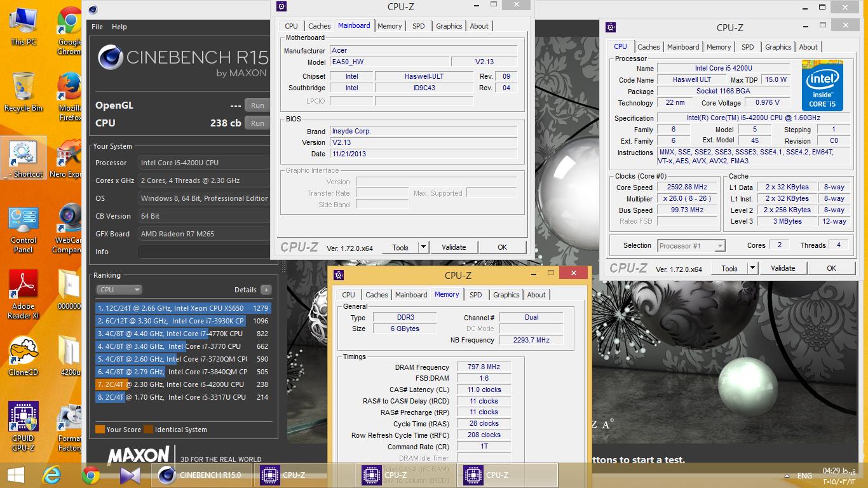Click the Windows Start button
This screenshot has height=488, width=868.
click(x=16, y=475)
